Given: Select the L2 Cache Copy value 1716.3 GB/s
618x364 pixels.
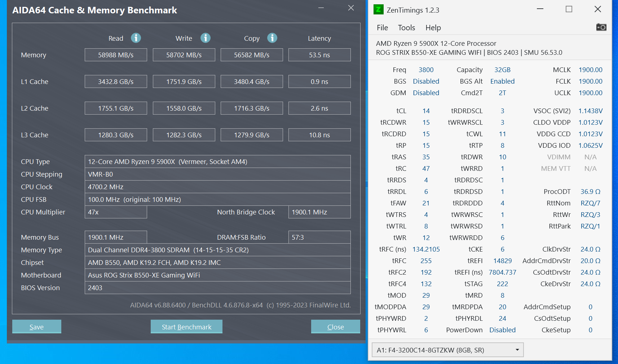Looking at the screenshot, I should tap(252, 108).
